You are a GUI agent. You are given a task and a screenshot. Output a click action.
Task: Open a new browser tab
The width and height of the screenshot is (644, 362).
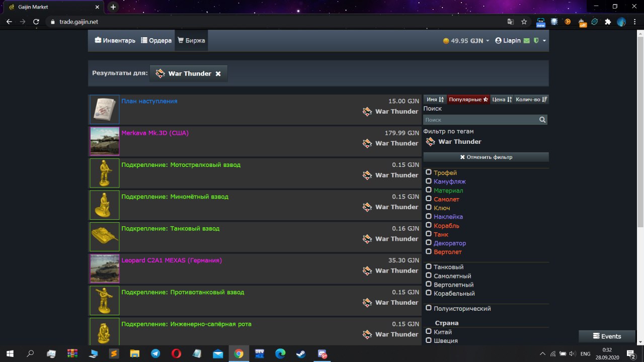113,7
